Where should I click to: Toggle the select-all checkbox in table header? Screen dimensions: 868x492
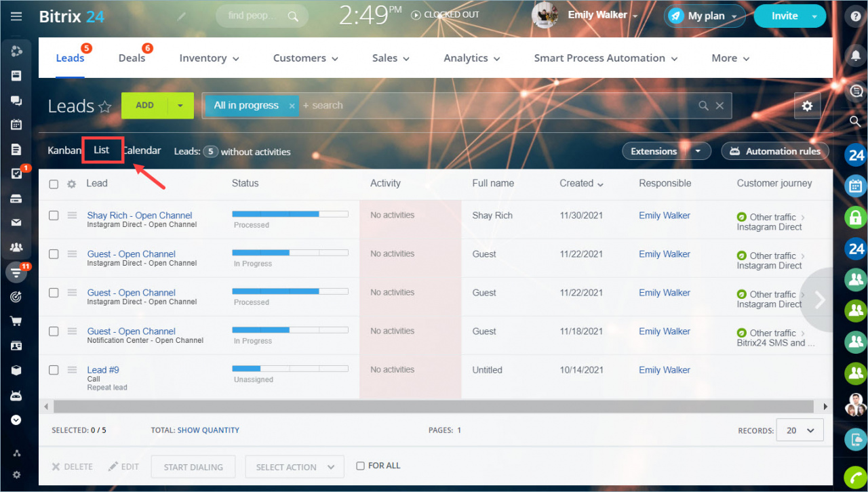coord(54,184)
